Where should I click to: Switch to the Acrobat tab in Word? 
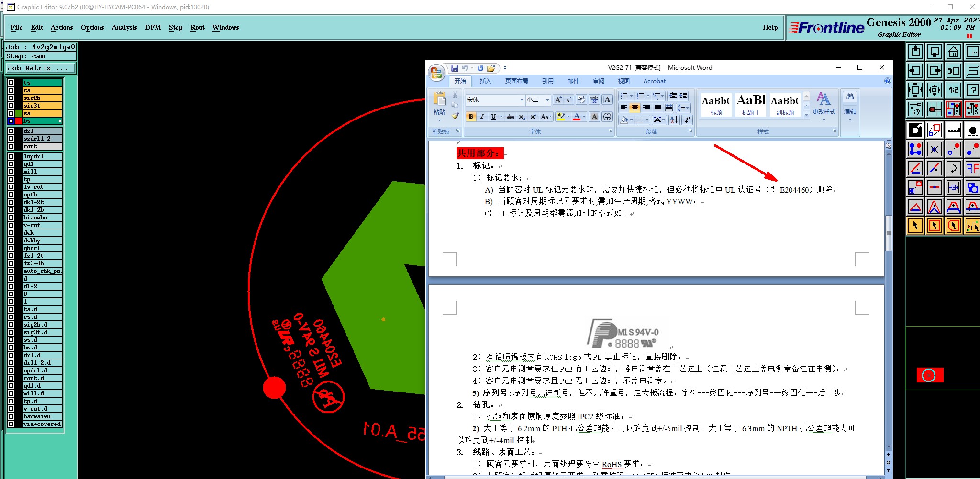click(654, 81)
